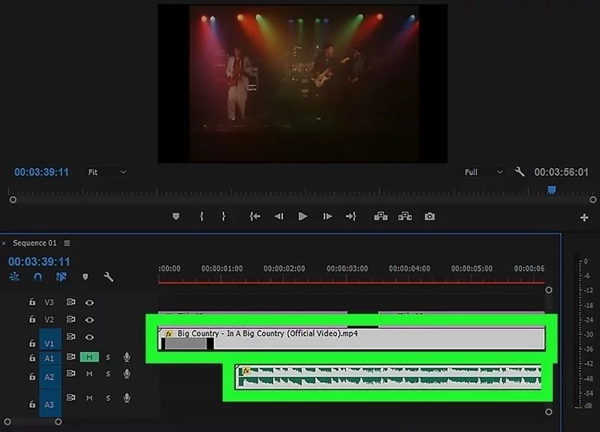This screenshot has width=600, height=432.
Task: Select Big Country video clip on V1
Action: pos(352,338)
